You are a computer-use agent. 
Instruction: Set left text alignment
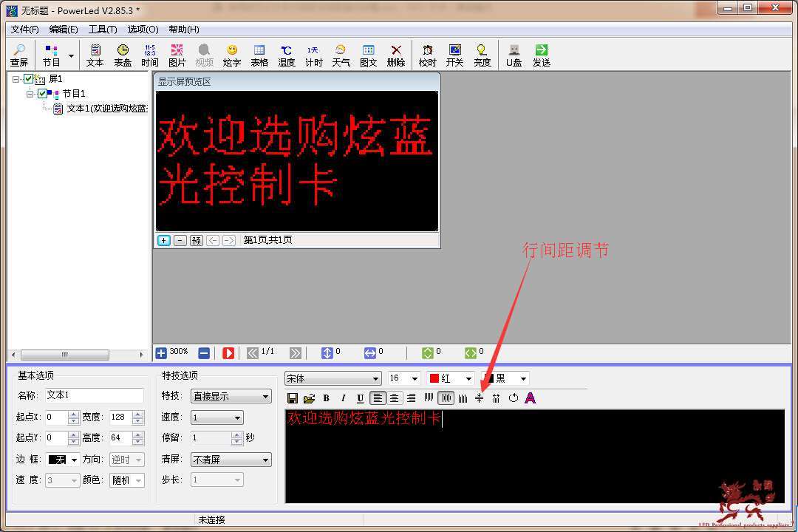pyautogui.click(x=378, y=398)
